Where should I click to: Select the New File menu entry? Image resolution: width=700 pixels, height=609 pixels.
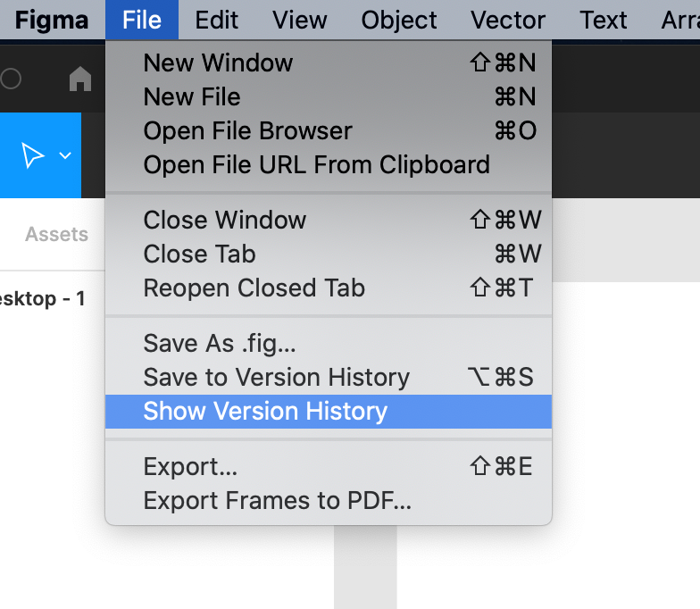click(x=192, y=97)
